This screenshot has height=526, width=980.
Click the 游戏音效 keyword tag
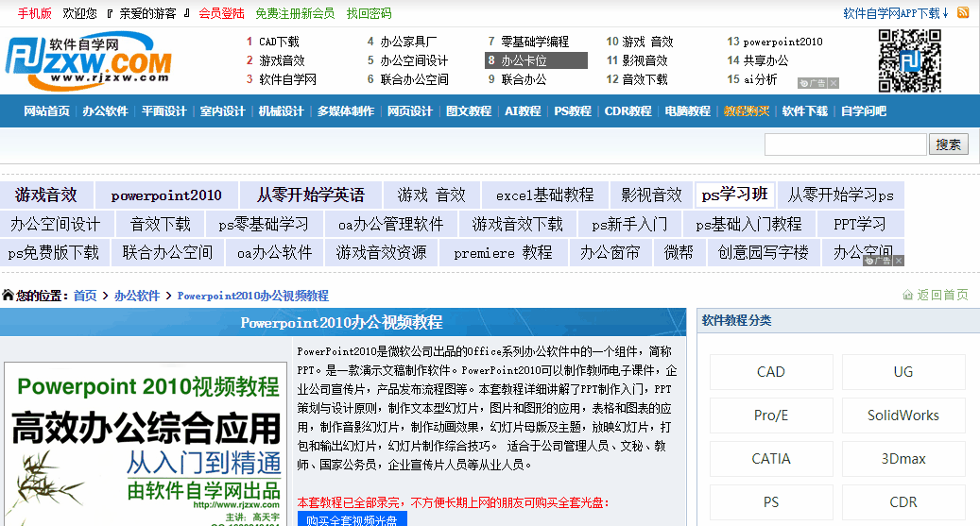coord(46,195)
